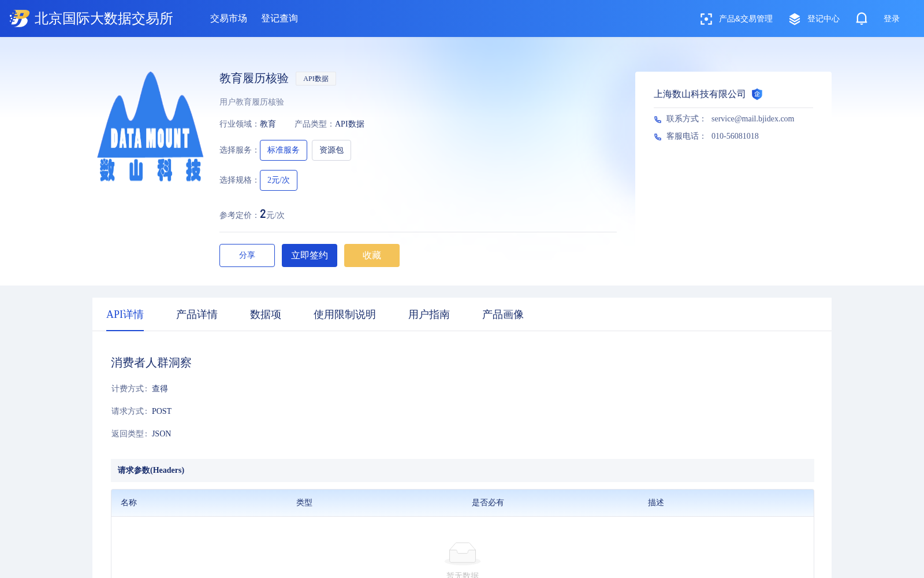The width and height of the screenshot is (924, 578).
Task: Select 资源包 service option
Action: coord(331,150)
